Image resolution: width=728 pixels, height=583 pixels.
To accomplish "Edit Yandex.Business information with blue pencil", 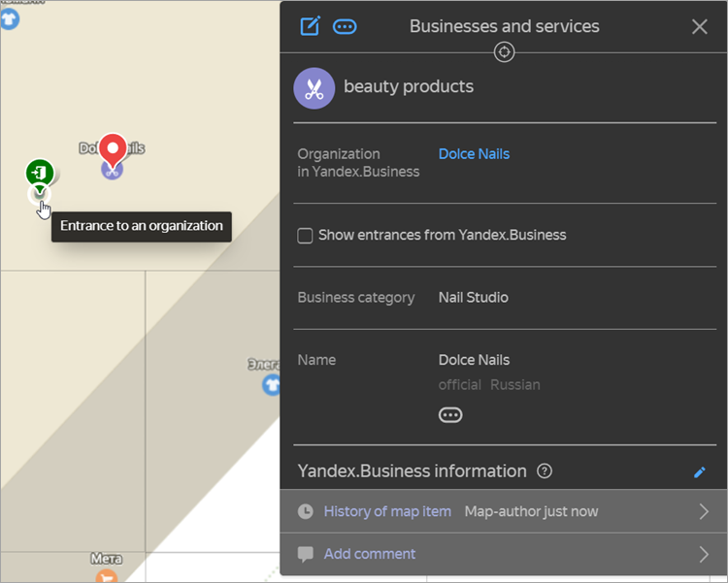I will (x=699, y=472).
